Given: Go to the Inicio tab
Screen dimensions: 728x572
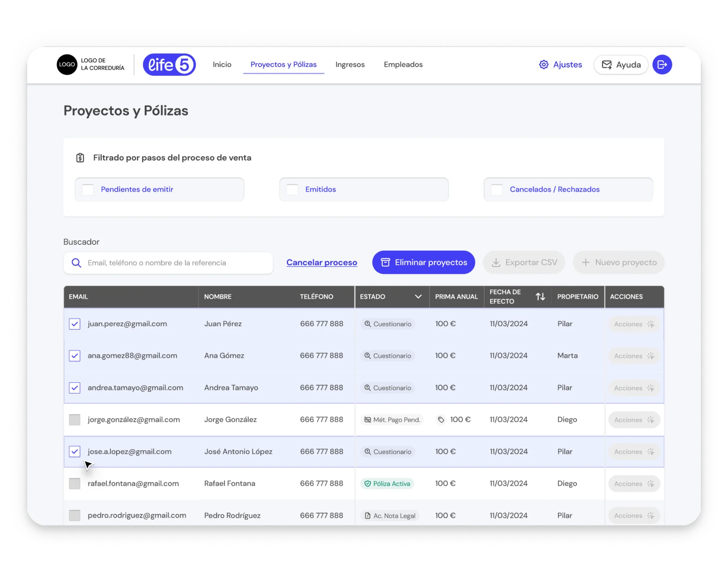Looking at the screenshot, I should (x=222, y=65).
